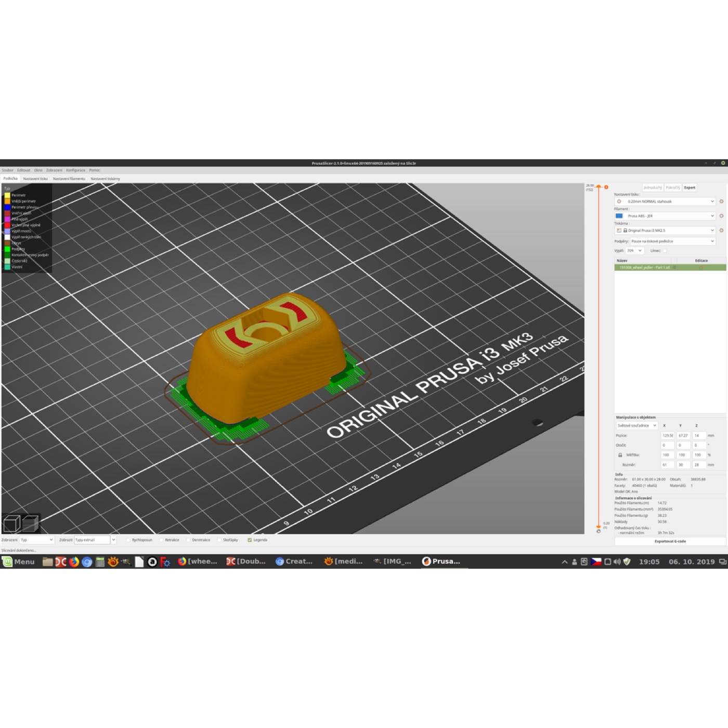
Task: Click the small gear icon below the layer slider
Action: pyautogui.click(x=599, y=531)
